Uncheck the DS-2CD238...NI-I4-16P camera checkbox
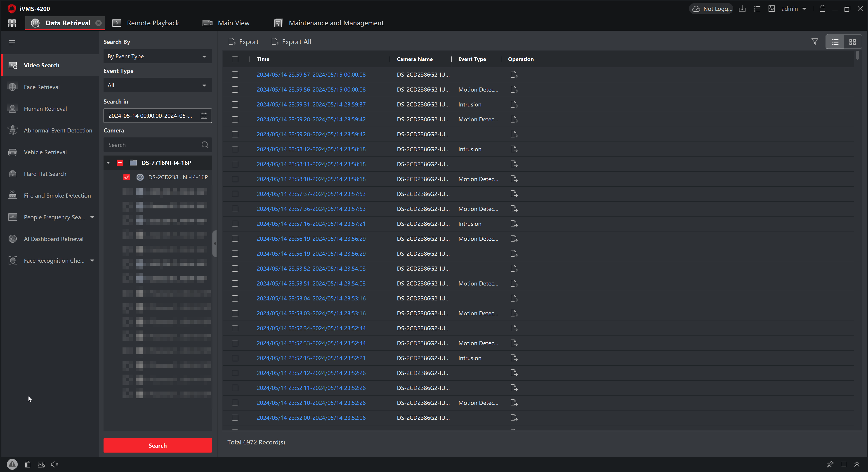868x472 pixels. [127, 177]
